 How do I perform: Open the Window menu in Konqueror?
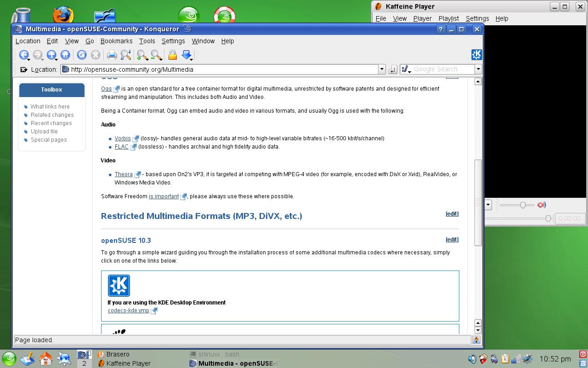coord(203,41)
